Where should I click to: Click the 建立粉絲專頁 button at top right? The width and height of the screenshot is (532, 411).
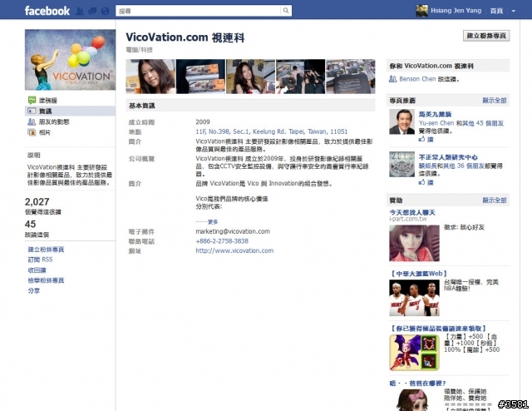click(486, 36)
